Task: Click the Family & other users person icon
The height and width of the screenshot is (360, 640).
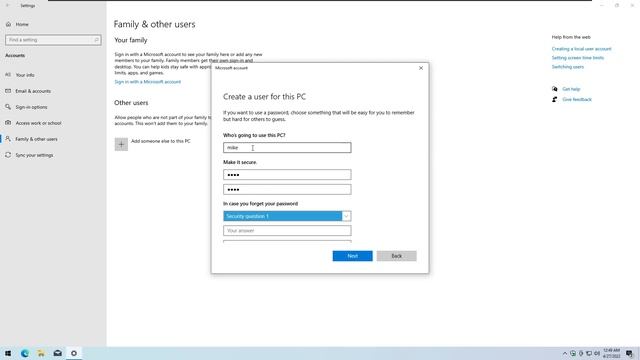Action: pos(8,139)
